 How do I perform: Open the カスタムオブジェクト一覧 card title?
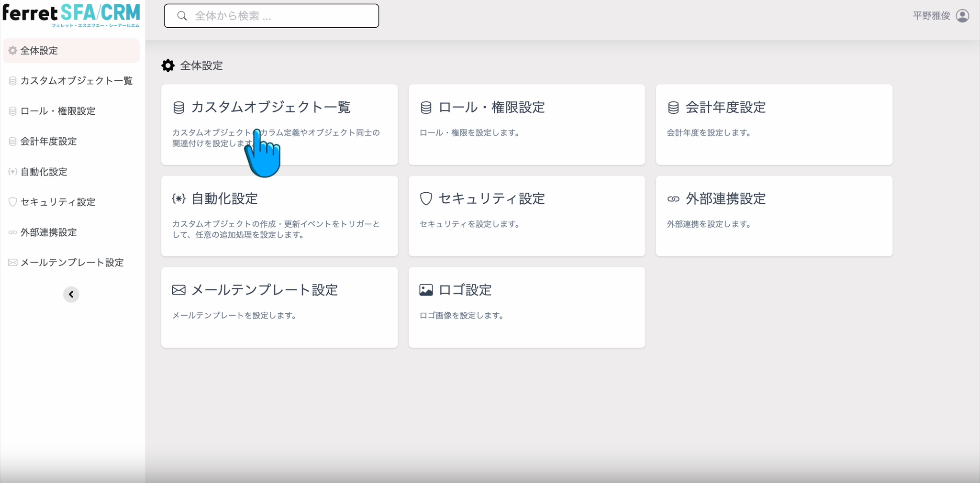coord(271,107)
